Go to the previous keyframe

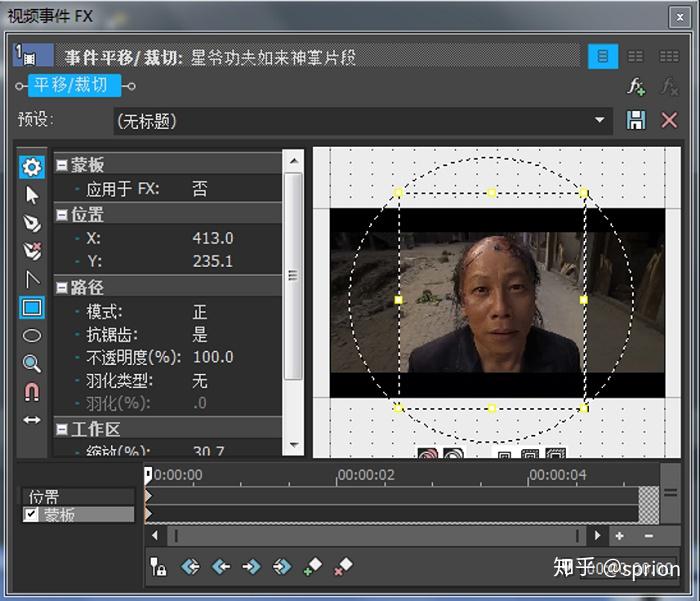tap(221, 567)
